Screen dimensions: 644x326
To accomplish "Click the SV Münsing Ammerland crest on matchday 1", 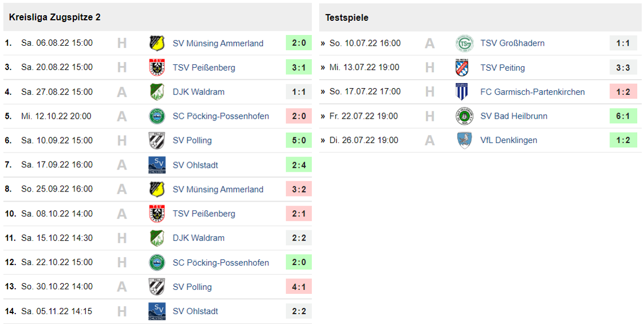I will click(156, 43).
